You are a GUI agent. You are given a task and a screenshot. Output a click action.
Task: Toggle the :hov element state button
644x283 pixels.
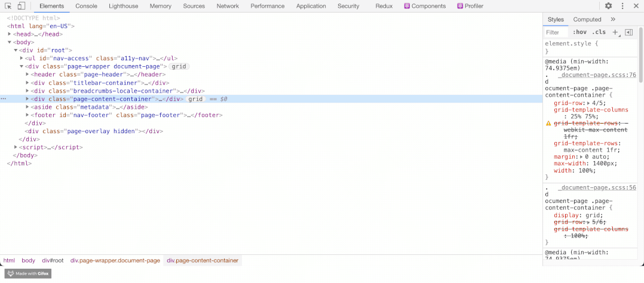[579, 32]
